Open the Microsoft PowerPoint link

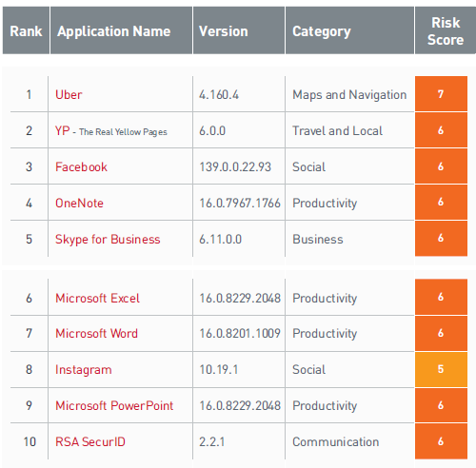point(114,405)
